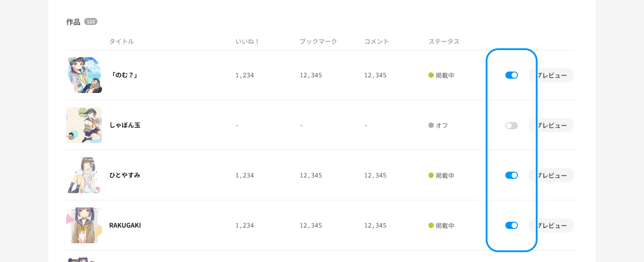Click the ステータス column header

[x=444, y=42]
